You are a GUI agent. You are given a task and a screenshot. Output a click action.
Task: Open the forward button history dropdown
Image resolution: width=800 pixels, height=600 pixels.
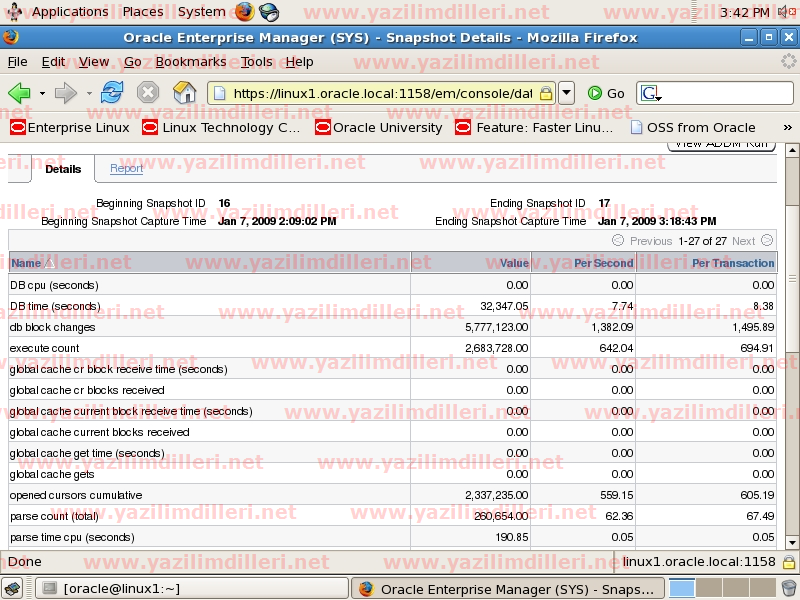pyautogui.click(x=89, y=93)
